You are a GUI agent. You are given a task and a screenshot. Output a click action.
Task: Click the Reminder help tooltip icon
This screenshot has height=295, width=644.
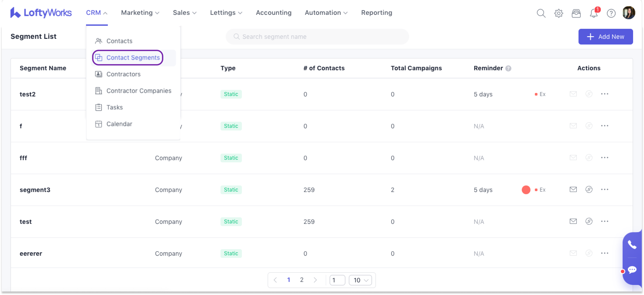508,68
